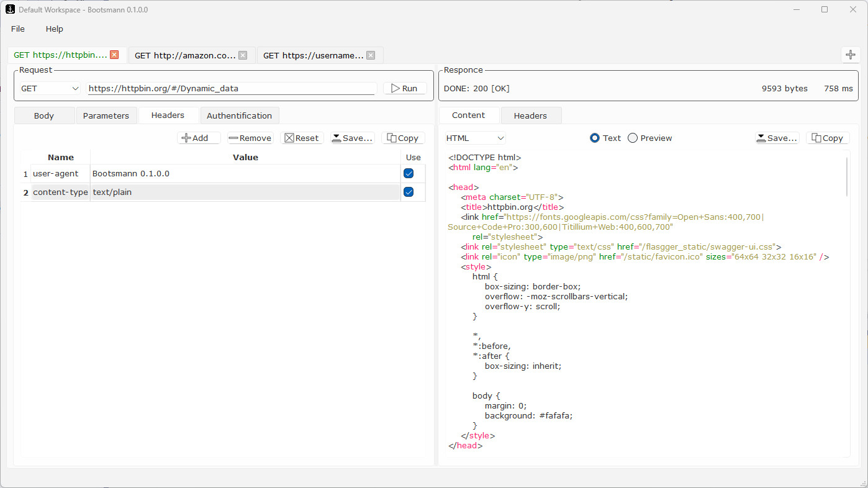Select the Preview radio button
The image size is (868, 488).
(x=633, y=138)
